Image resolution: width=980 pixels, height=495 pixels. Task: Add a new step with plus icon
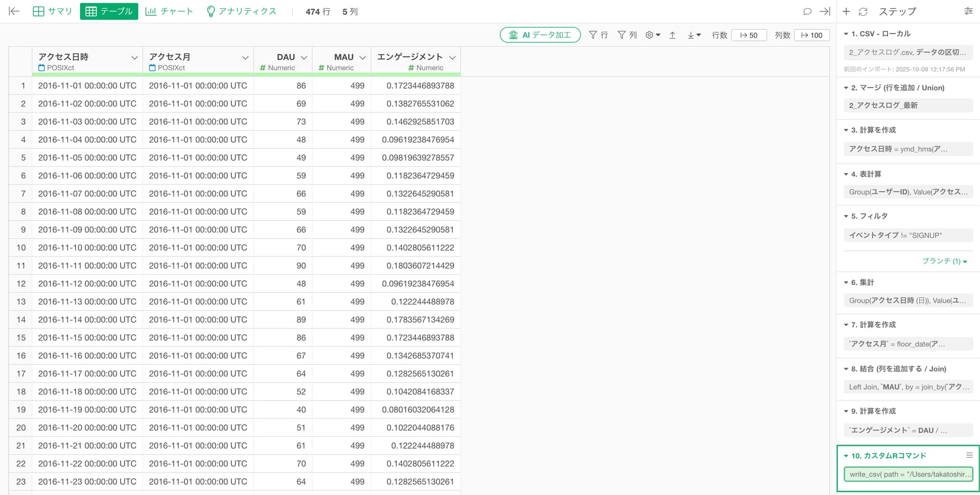[x=846, y=11]
